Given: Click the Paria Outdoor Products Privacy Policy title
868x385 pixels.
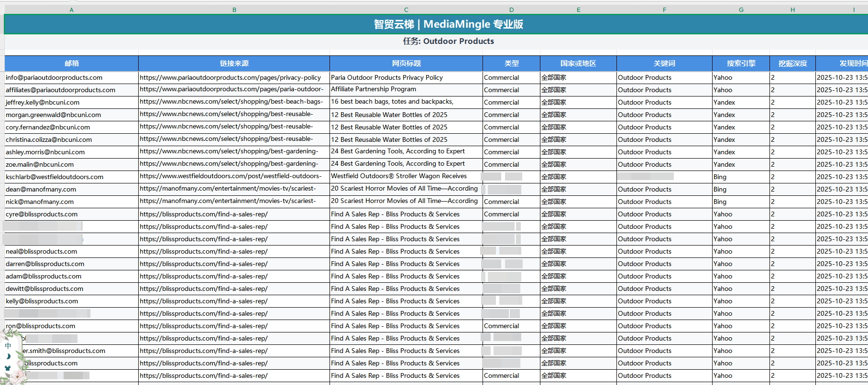Looking at the screenshot, I should pyautogui.click(x=407, y=77).
